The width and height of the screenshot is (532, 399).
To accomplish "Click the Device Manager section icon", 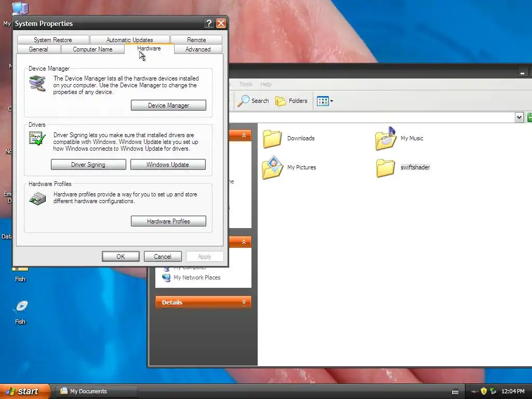I will coord(37,84).
